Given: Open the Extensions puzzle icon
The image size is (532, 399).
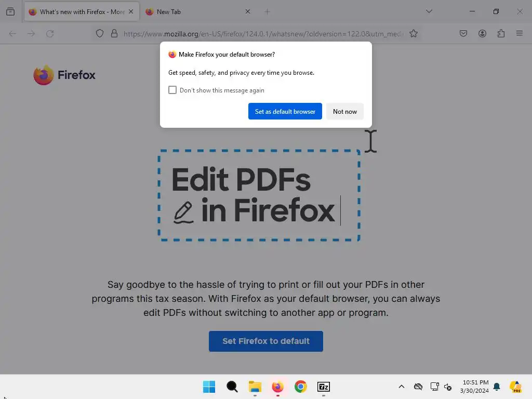Looking at the screenshot, I should click(501, 34).
